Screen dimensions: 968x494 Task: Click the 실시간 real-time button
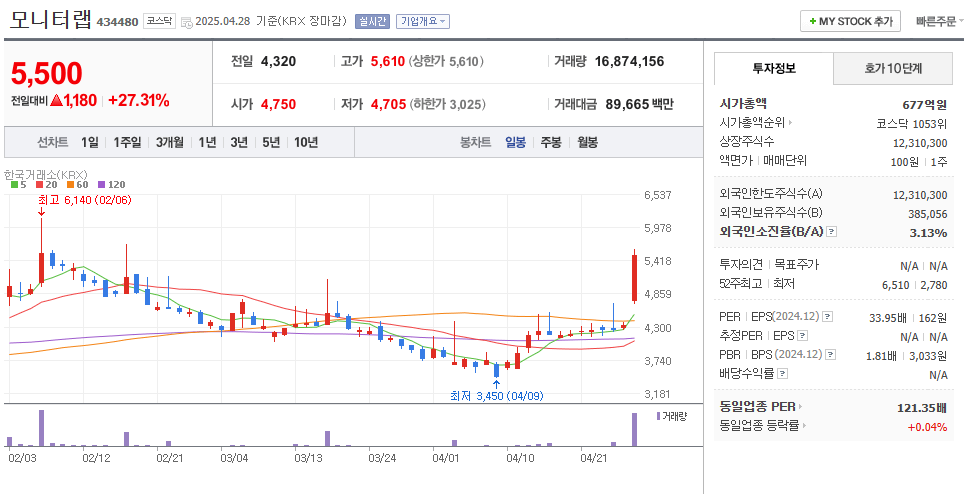[x=372, y=22]
